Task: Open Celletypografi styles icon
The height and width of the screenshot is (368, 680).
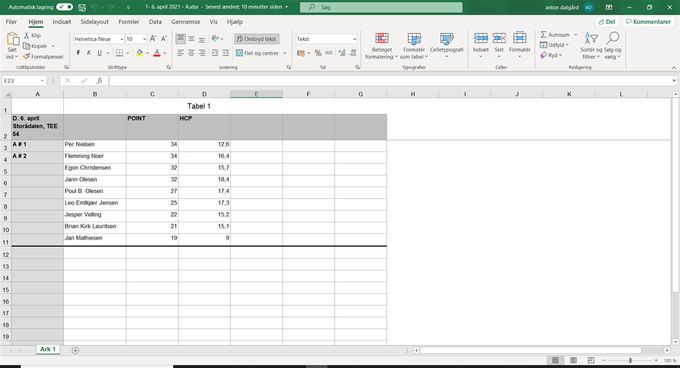Action: 446,38
